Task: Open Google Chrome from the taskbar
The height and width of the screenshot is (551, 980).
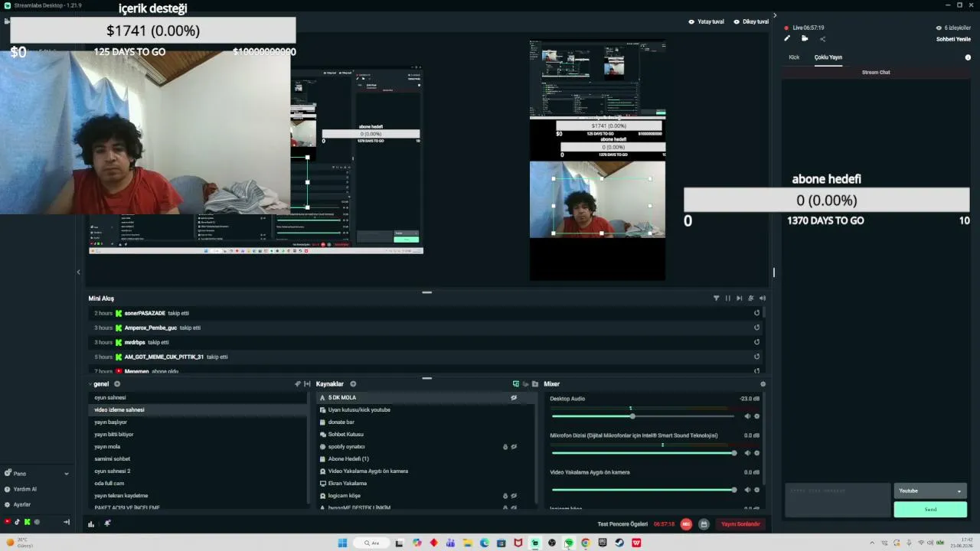Action: point(585,543)
